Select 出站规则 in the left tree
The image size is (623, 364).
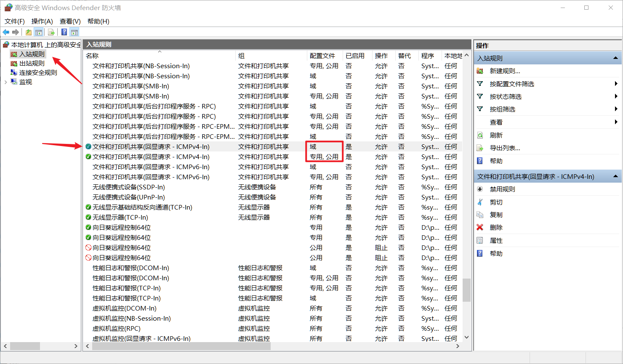point(32,63)
